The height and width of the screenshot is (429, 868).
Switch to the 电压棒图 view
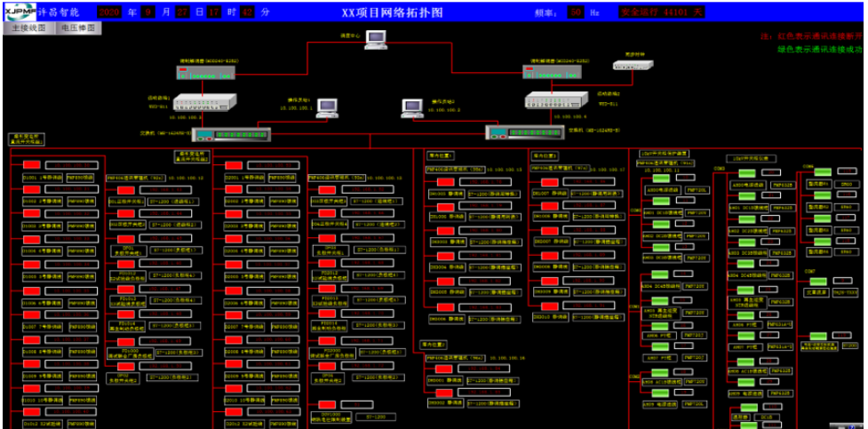point(78,28)
